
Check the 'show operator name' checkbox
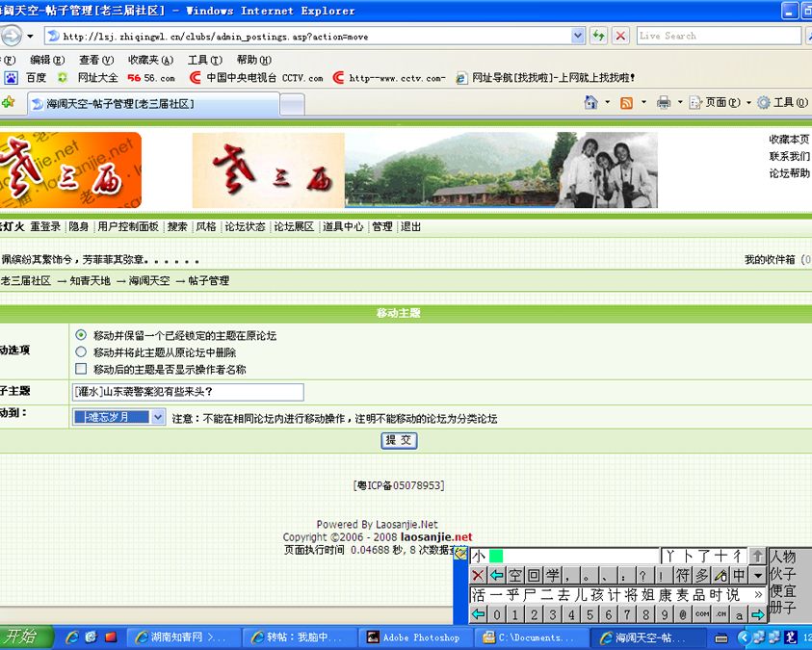point(81,369)
